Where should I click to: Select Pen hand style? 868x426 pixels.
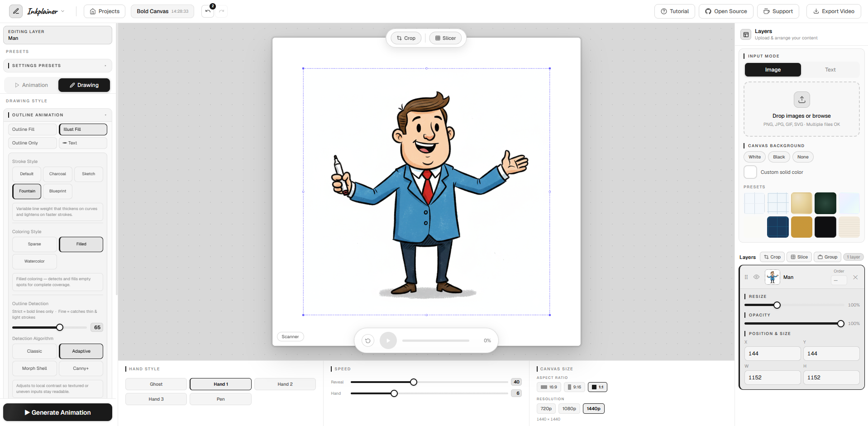(220, 399)
